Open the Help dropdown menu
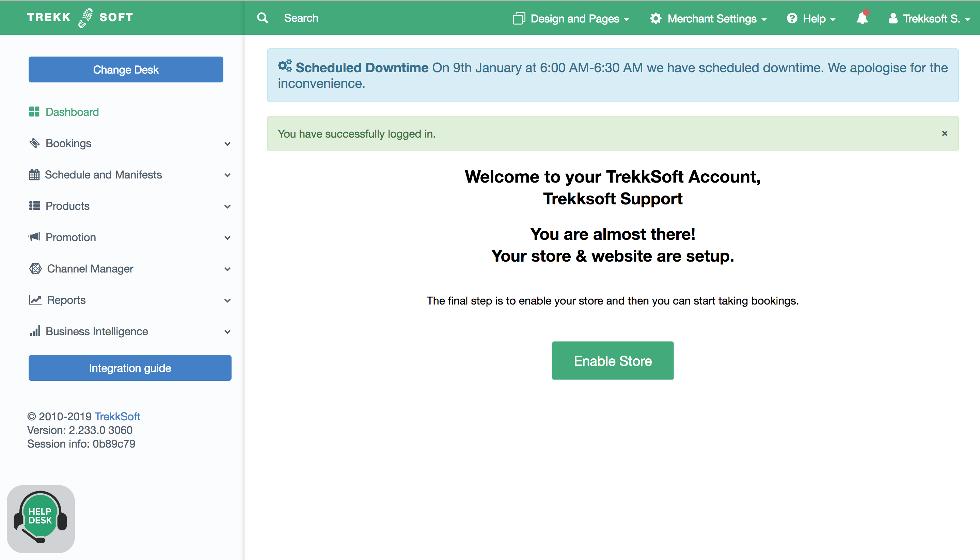980x560 pixels. click(811, 18)
